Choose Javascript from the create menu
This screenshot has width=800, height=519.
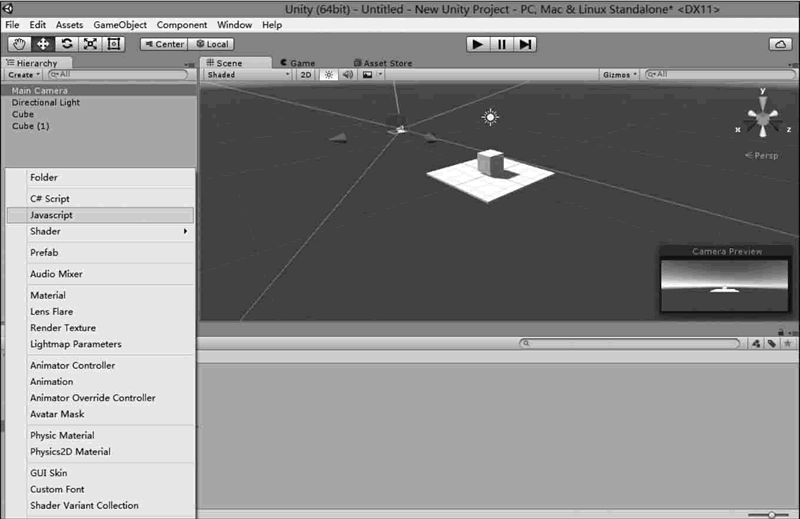click(x=100, y=215)
